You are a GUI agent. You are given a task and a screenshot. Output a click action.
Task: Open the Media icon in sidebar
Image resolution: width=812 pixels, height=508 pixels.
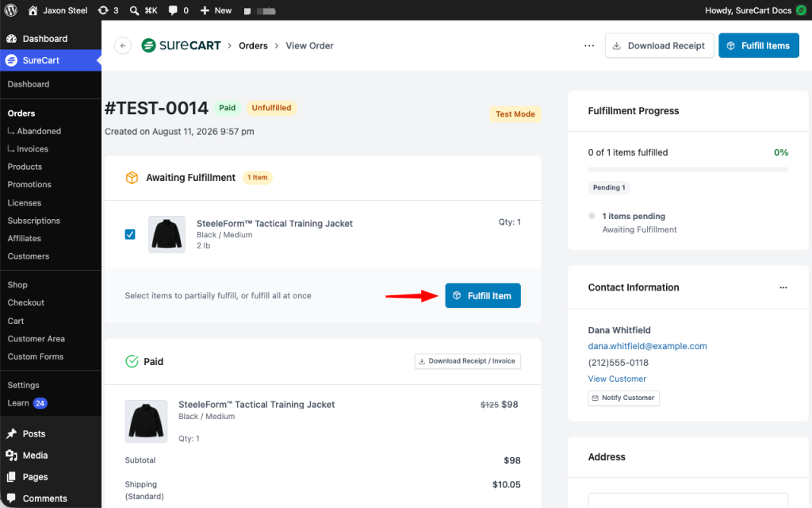(11, 455)
